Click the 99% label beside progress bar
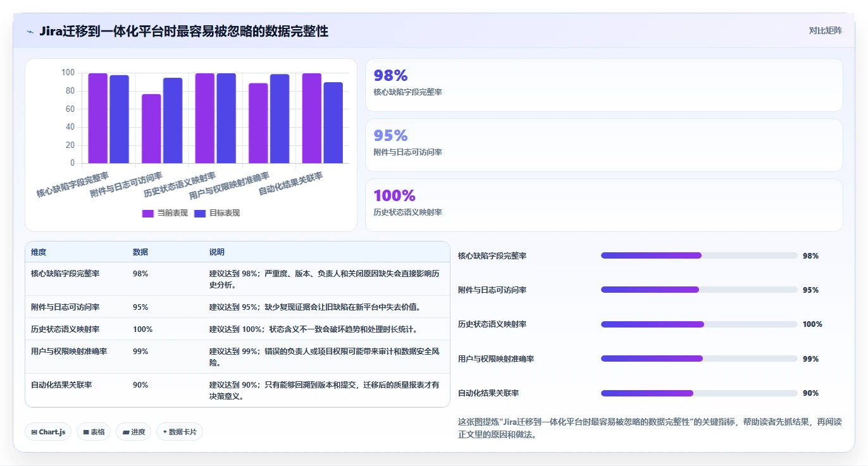 click(810, 359)
